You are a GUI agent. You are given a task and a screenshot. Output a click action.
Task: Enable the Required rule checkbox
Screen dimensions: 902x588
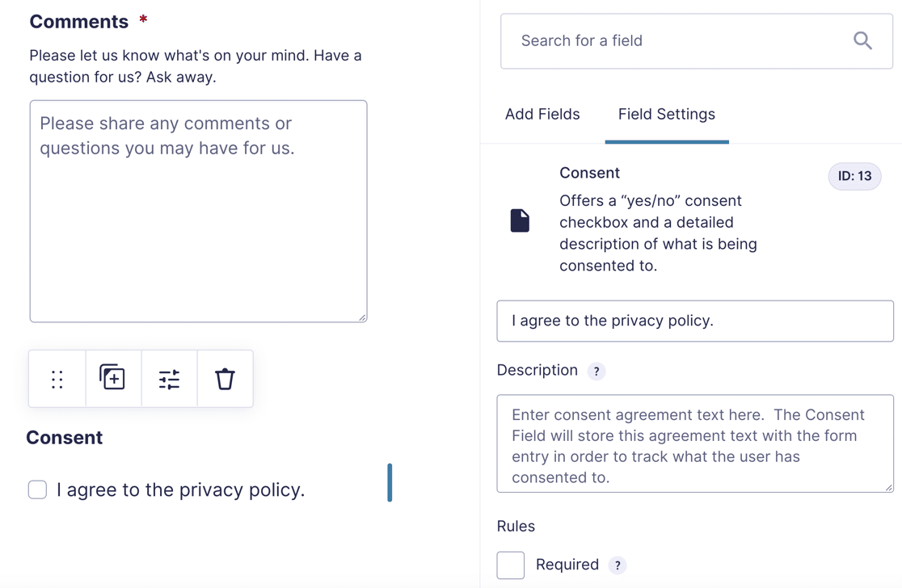(511, 565)
